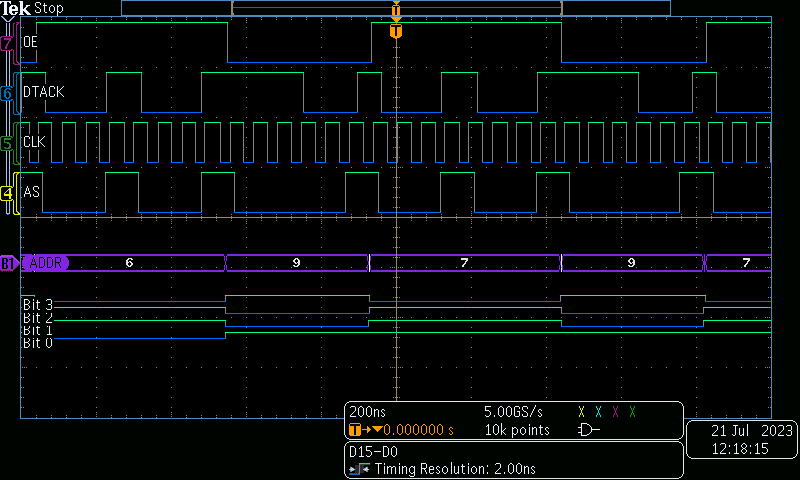The height and width of the screenshot is (480, 800).
Task: Click the orange trigger position T marker
Action: point(396,31)
